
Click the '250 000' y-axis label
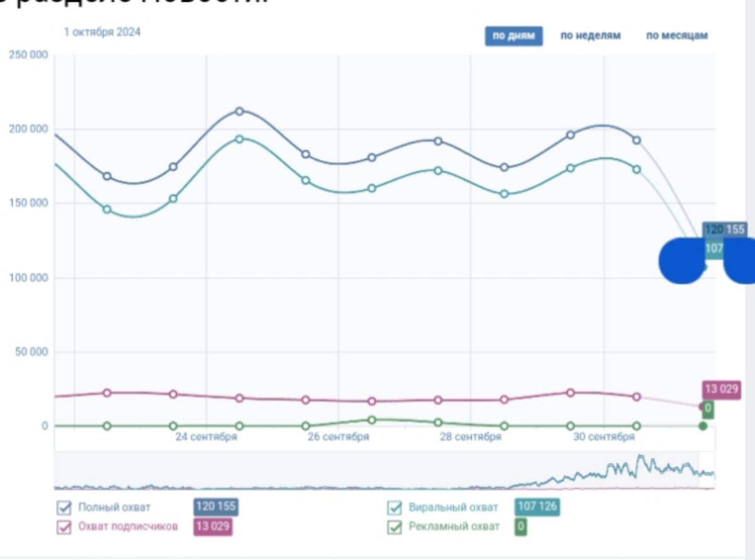pyautogui.click(x=28, y=55)
